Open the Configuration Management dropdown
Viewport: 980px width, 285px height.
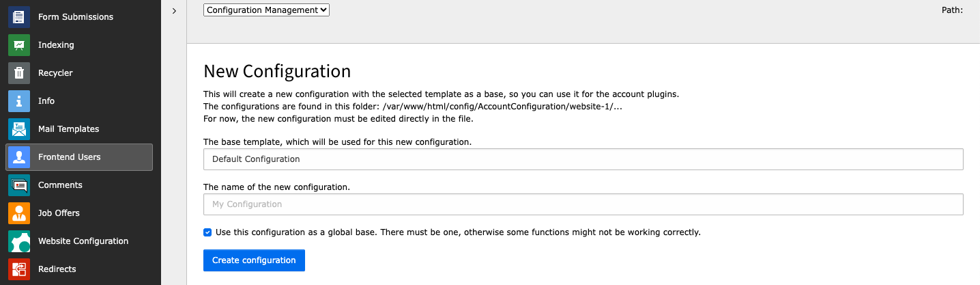(x=266, y=10)
